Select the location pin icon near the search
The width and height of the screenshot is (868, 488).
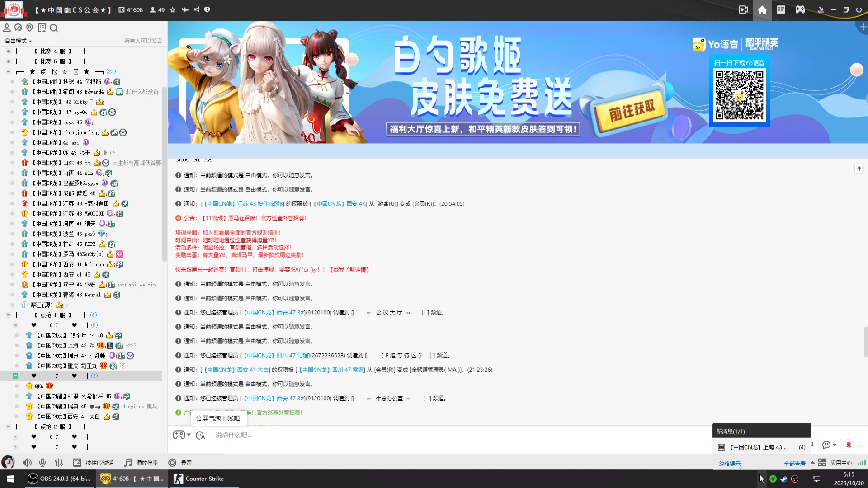click(x=30, y=28)
